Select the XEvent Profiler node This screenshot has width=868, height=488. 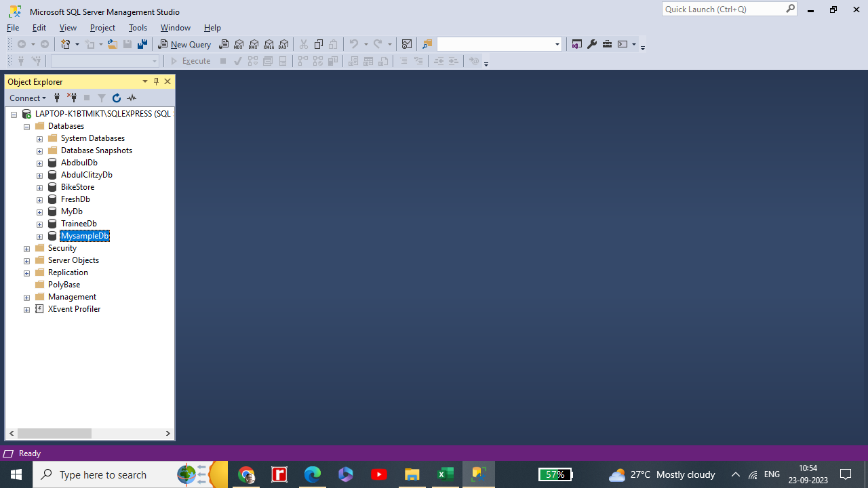point(74,309)
